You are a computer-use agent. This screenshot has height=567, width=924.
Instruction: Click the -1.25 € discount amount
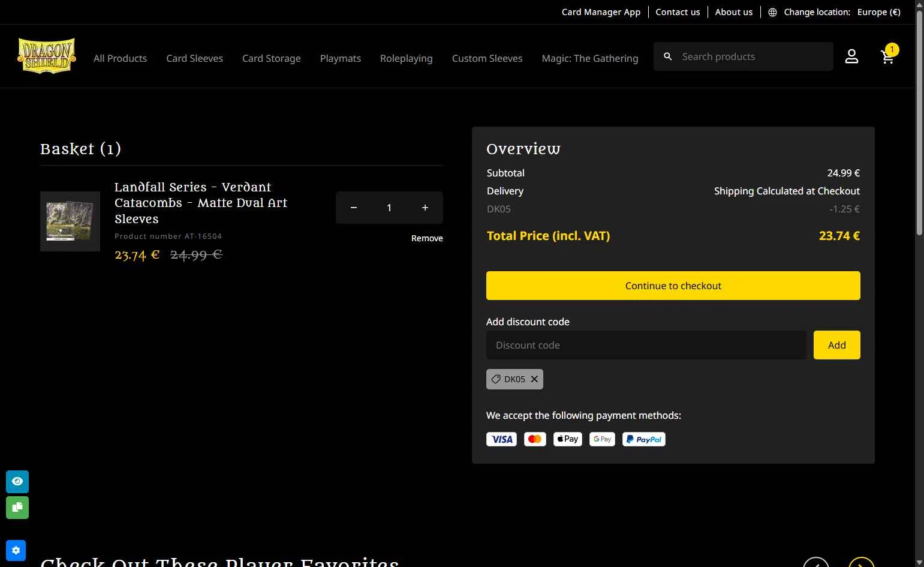point(845,209)
